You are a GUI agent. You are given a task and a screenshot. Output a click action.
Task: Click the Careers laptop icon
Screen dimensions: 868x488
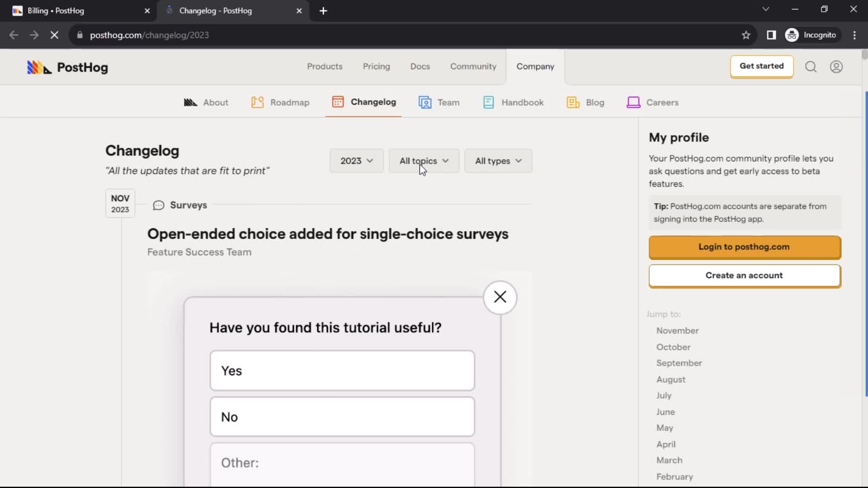pyautogui.click(x=633, y=103)
